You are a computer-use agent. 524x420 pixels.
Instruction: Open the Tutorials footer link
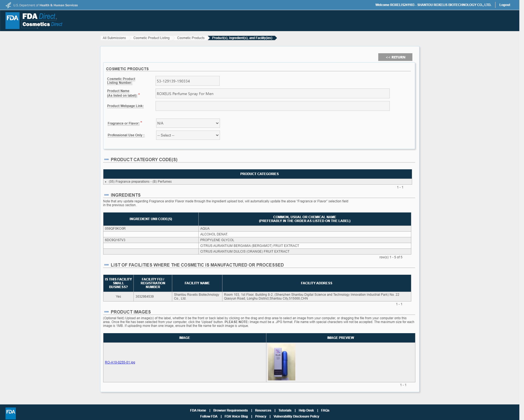coord(285,410)
